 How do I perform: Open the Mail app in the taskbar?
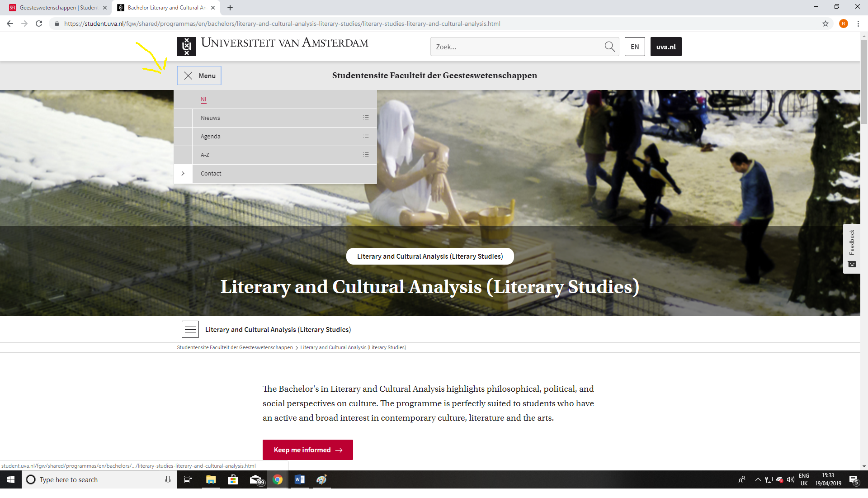pos(256,479)
